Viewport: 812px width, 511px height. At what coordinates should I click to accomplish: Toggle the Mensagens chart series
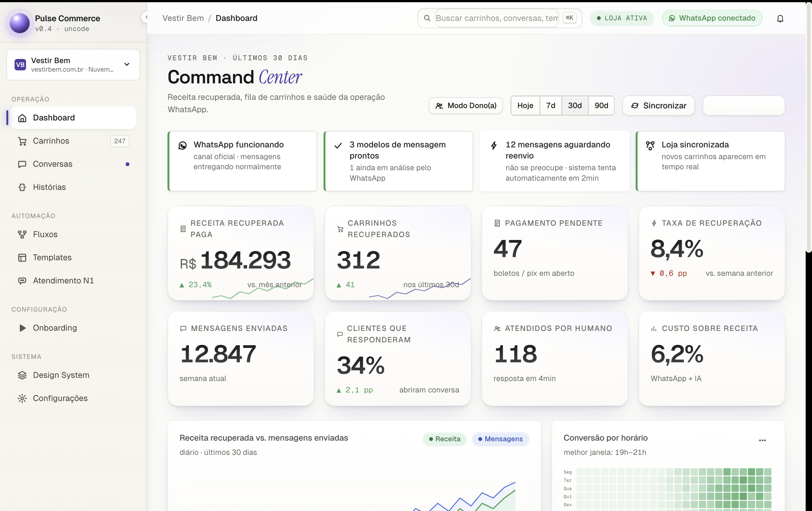[501, 439]
